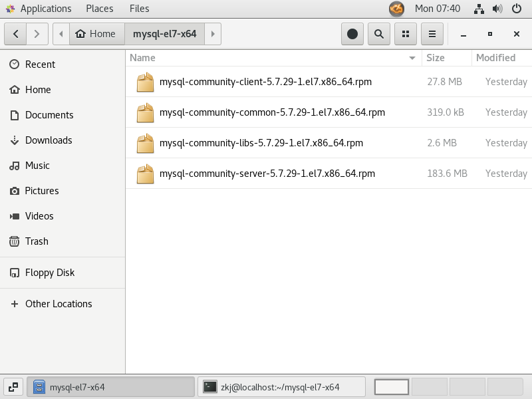Image resolution: width=532 pixels, height=399 pixels.
Task: Click the file name mysql-community-server-5.7.29-1.el7.x86_64.rpm
Action: coord(267,174)
